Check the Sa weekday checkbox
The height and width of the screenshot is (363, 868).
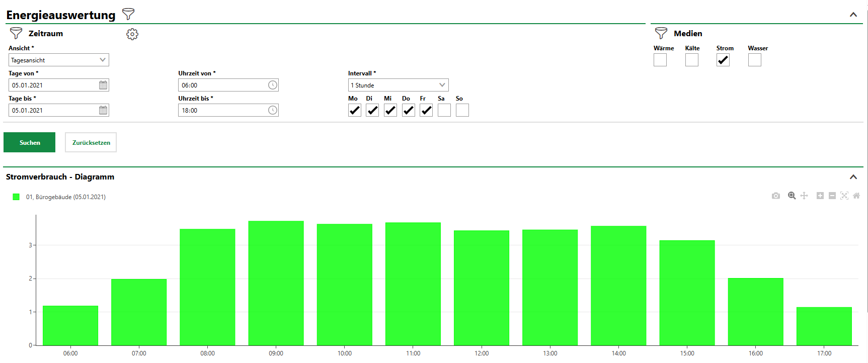coord(444,110)
